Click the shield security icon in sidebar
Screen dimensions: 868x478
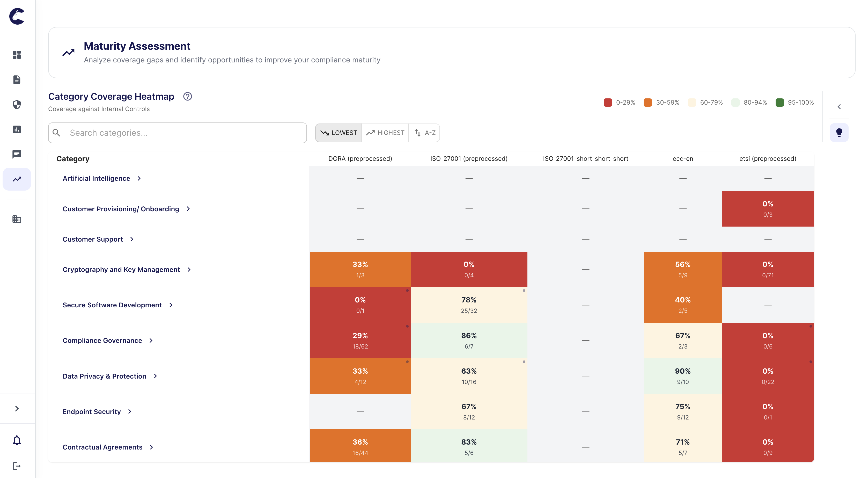17,105
